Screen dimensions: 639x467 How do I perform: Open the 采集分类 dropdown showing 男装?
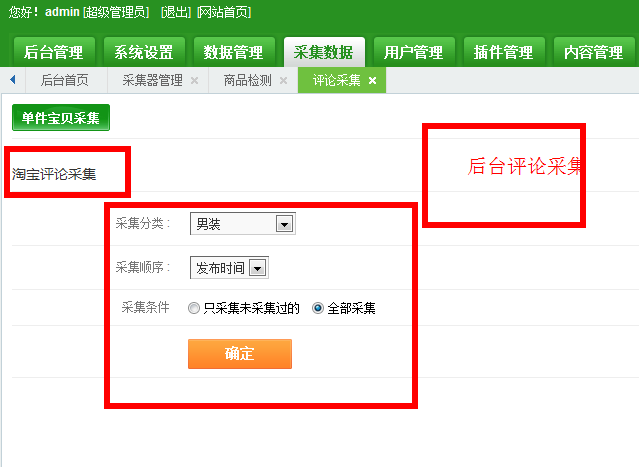click(243, 224)
